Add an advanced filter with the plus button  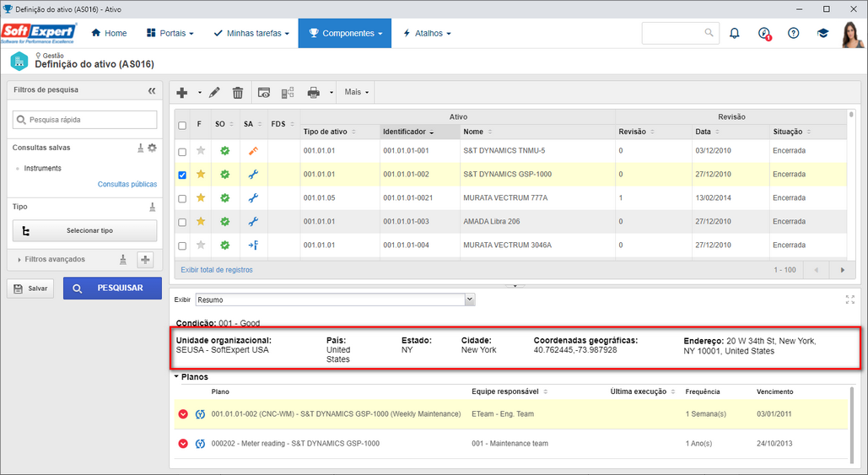tap(145, 260)
